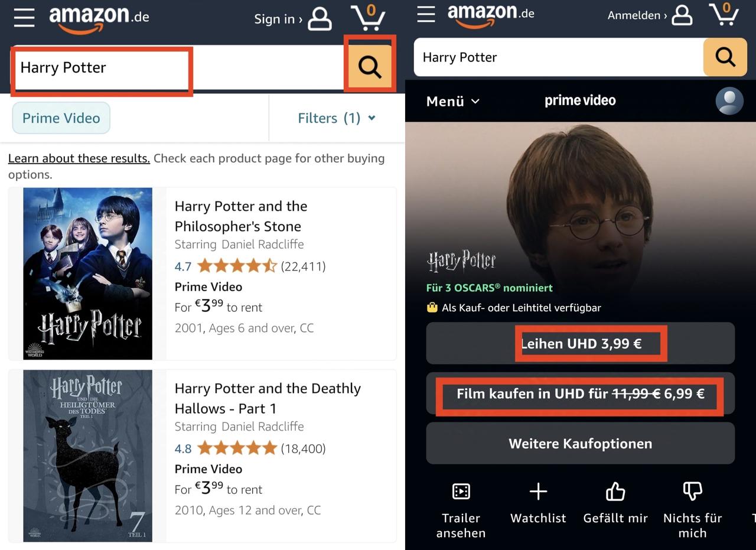The width and height of the screenshot is (756, 550).
Task: Select the Prime Video filter chip
Action: coord(61,118)
